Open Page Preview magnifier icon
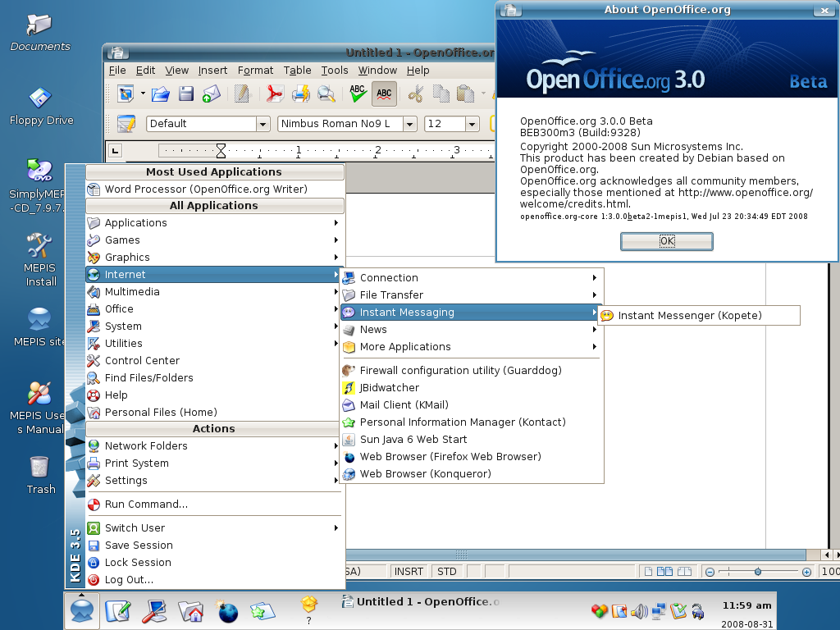The image size is (840, 630). (x=326, y=94)
